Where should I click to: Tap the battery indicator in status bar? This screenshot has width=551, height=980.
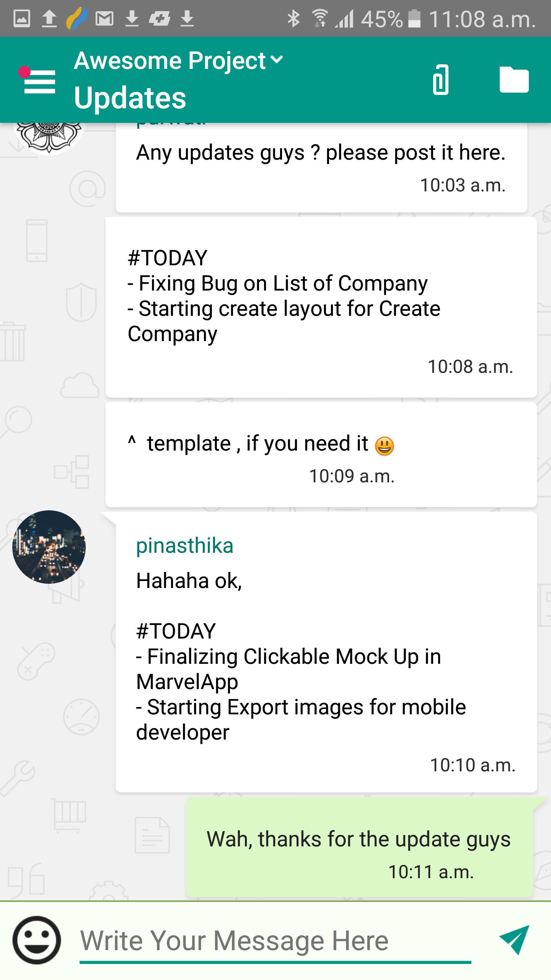coord(414,18)
